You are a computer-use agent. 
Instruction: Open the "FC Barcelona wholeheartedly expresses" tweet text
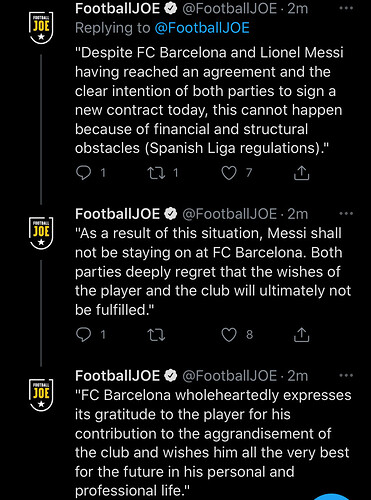point(213,443)
